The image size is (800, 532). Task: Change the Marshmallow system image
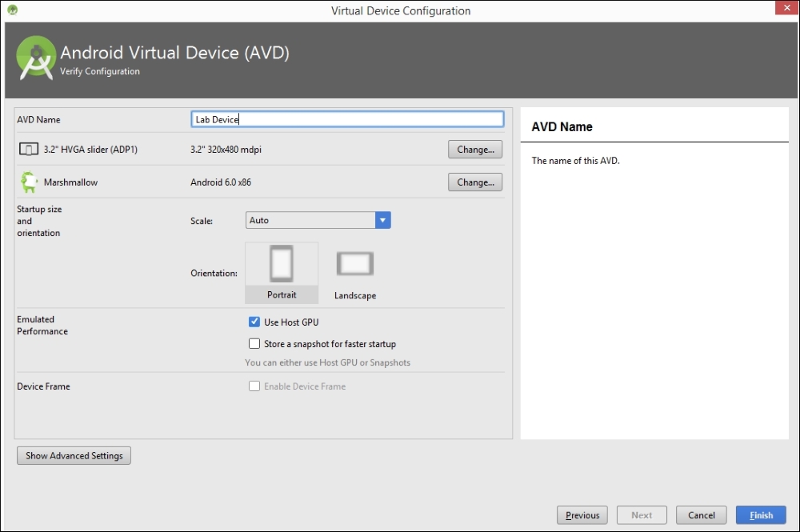click(x=475, y=182)
